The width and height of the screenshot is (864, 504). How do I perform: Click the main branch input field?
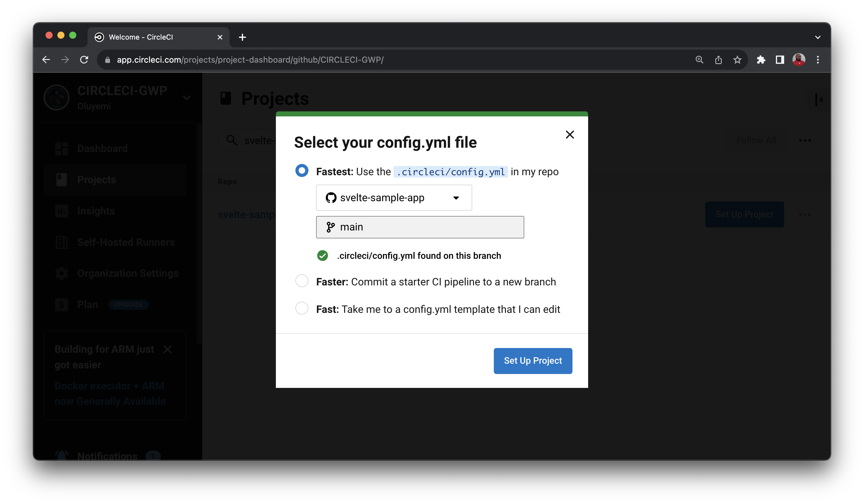point(420,227)
